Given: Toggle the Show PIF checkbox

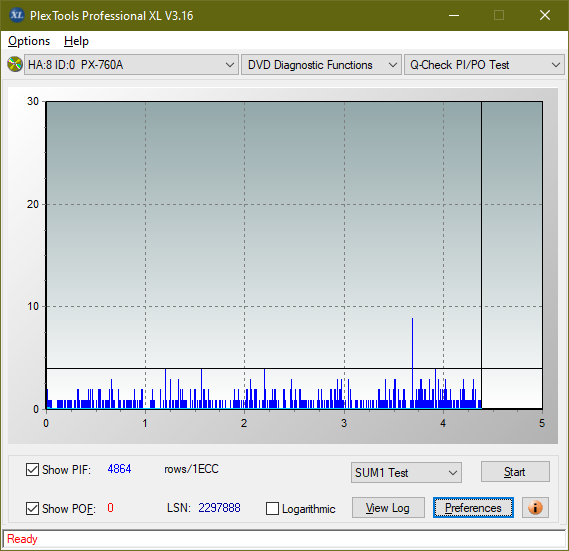Looking at the screenshot, I should point(32,469).
